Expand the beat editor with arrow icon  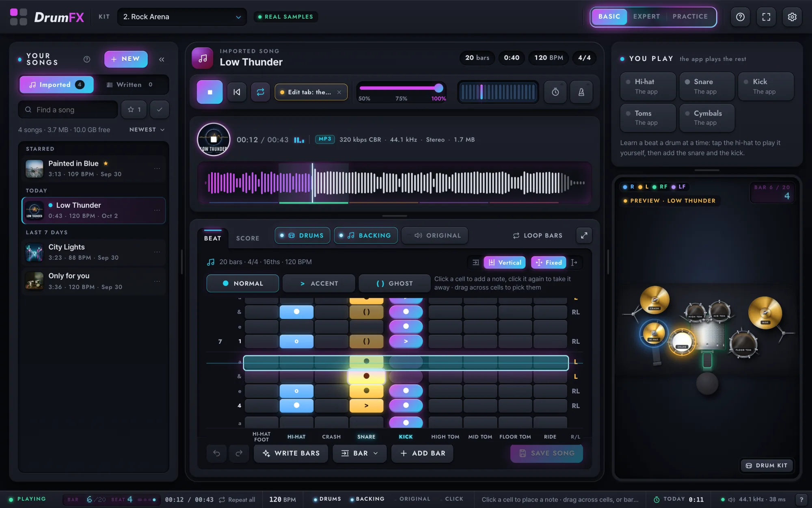[x=584, y=235]
